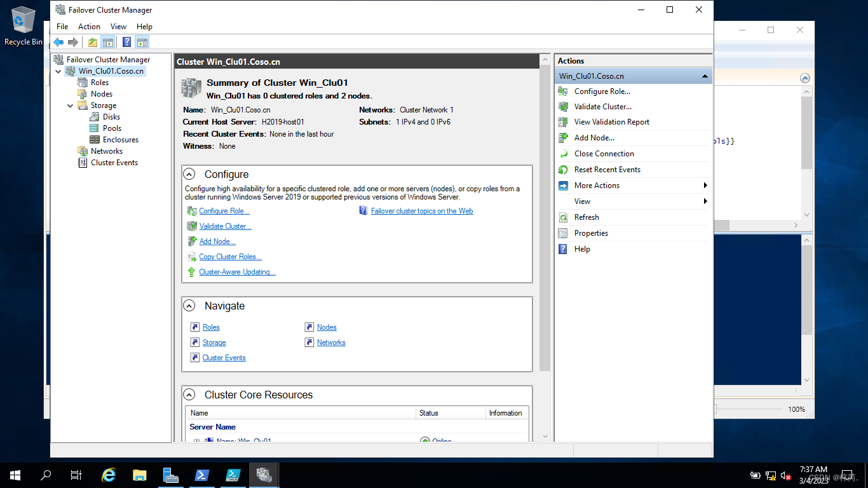Viewport: 868px width, 488px height.
Task: Expand the More Actions submenu arrow
Action: tap(705, 186)
